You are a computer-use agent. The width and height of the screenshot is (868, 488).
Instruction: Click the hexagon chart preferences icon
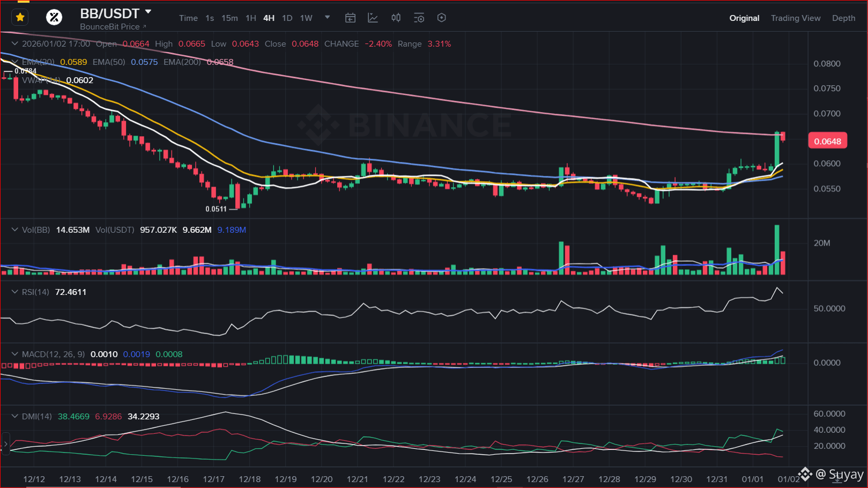[x=441, y=18]
